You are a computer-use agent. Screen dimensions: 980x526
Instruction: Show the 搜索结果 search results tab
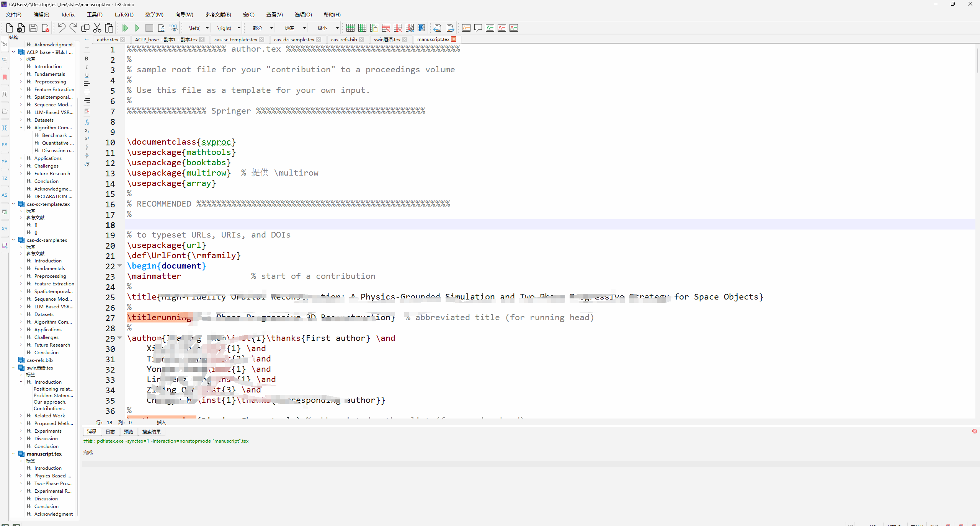152,432
